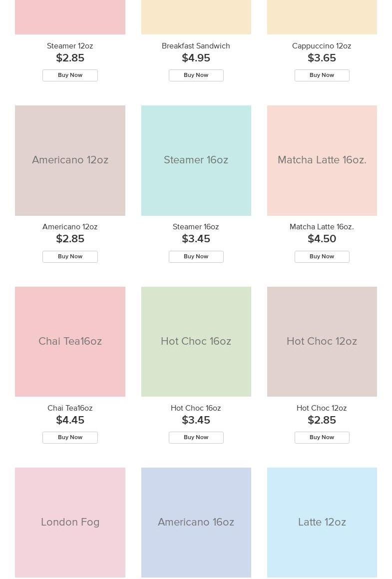392x579 pixels.
Task: Open the Americano 16oz product tile
Action: point(196,523)
